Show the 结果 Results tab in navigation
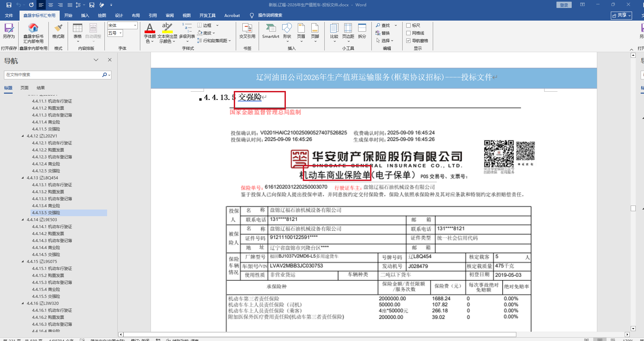Image resolution: width=644 pixels, height=341 pixels. coord(41,88)
